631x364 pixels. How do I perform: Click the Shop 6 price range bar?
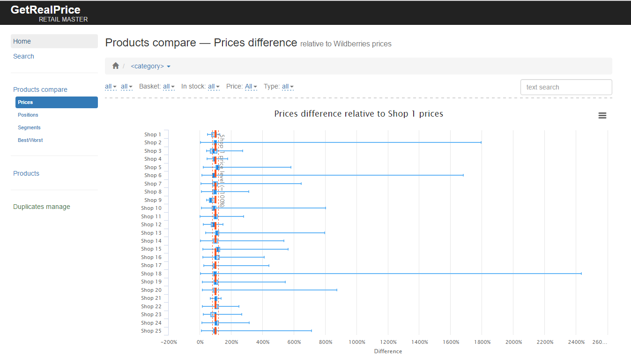coord(333,175)
